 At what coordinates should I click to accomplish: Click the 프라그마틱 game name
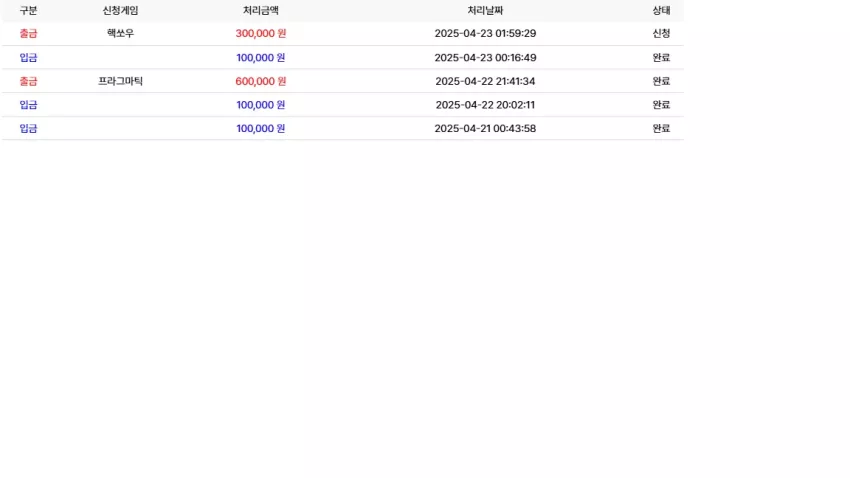pos(120,81)
